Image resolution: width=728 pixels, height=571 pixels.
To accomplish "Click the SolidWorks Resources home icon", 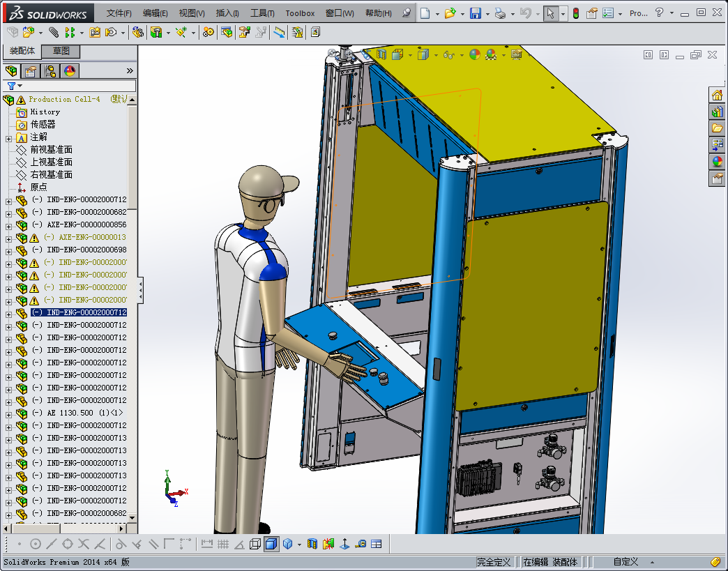I will tap(717, 95).
